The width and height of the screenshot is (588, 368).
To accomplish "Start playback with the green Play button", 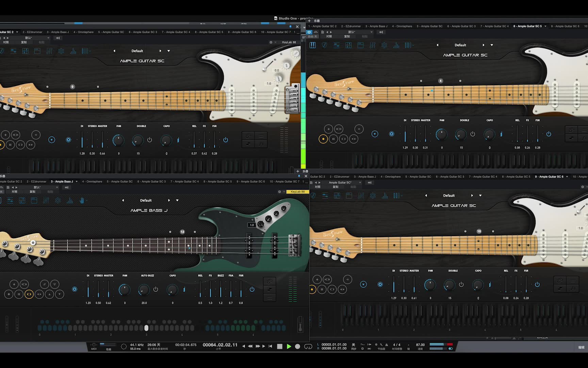I will click(x=289, y=346).
